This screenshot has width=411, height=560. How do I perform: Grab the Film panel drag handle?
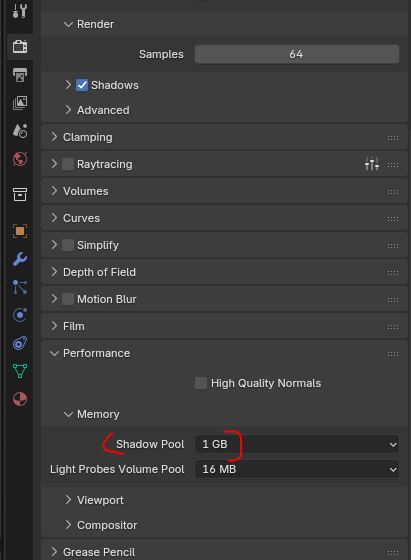(x=393, y=327)
